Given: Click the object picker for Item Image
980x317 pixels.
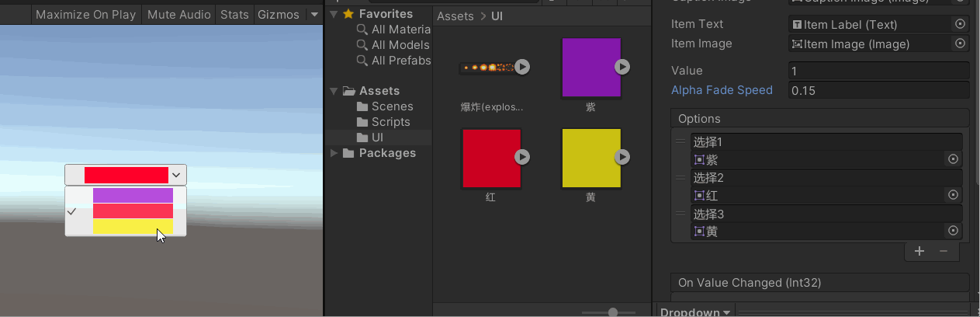Looking at the screenshot, I should [x=960, y=44].
